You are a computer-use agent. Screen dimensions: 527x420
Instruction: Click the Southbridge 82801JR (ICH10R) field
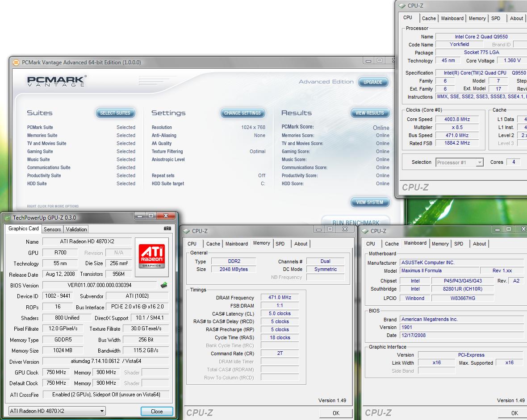pos(463,289)
